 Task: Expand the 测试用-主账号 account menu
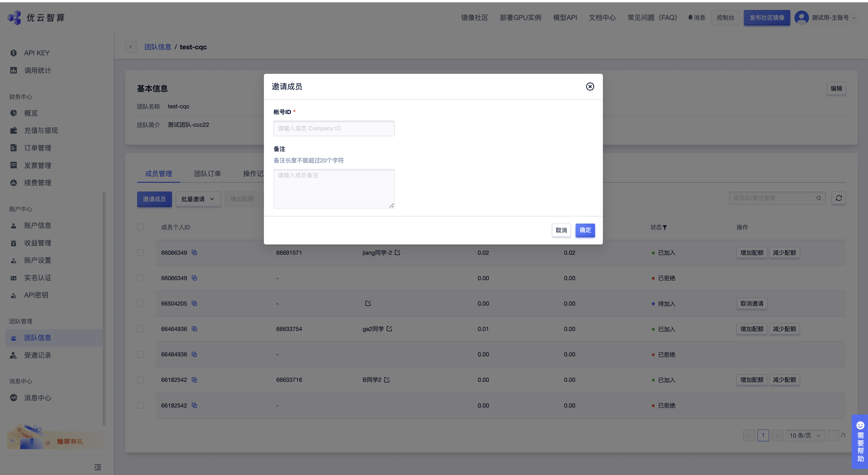click(830, 18)
